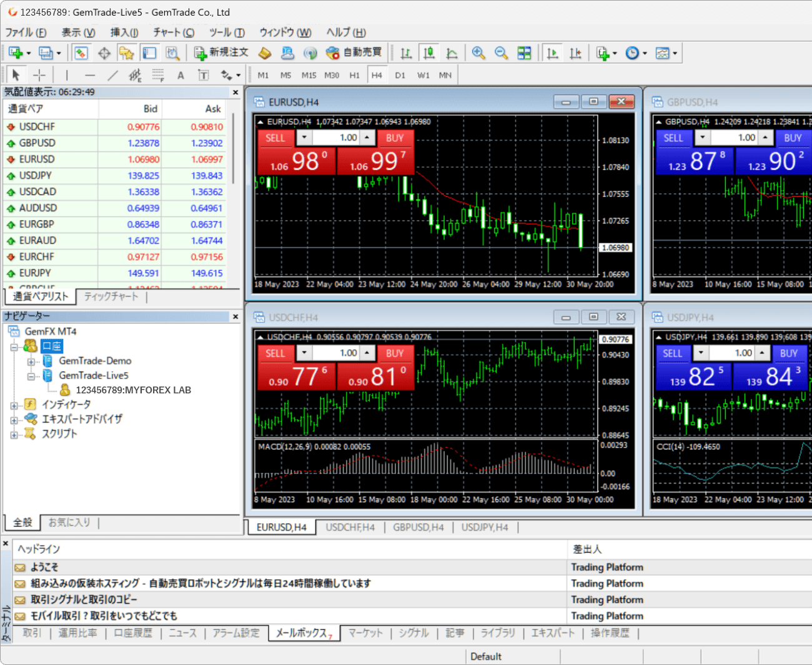Toggle the Market Watch window icon
Screen dimensions: 812x665
tap(81, 53)
